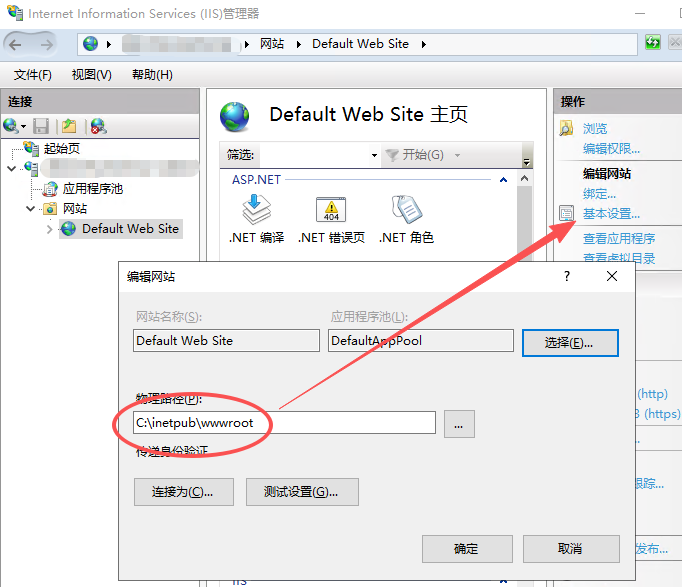
Task: Collapse the server node in the tree
Action: 12,168
